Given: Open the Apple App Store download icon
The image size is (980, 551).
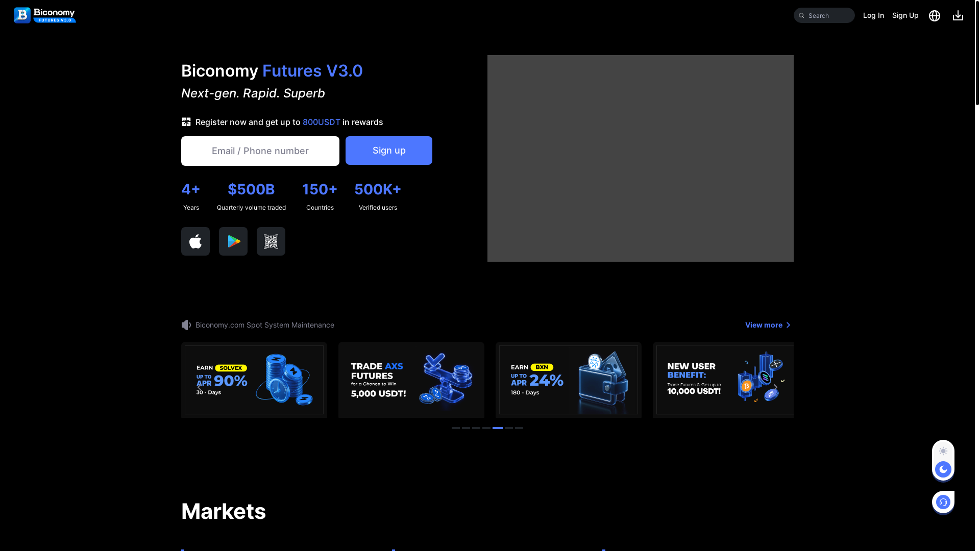Looking at the screenshot, I should (x=195, y=241).
